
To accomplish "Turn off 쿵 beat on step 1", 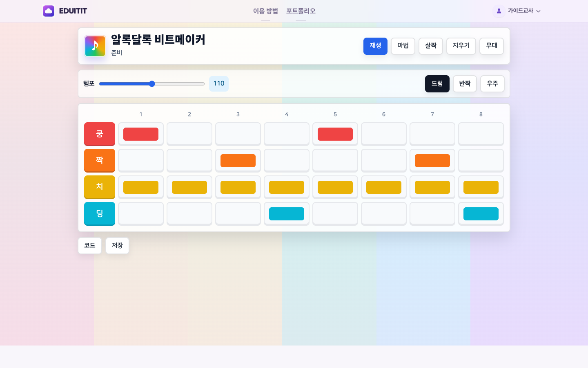I will tap(141, 134).
